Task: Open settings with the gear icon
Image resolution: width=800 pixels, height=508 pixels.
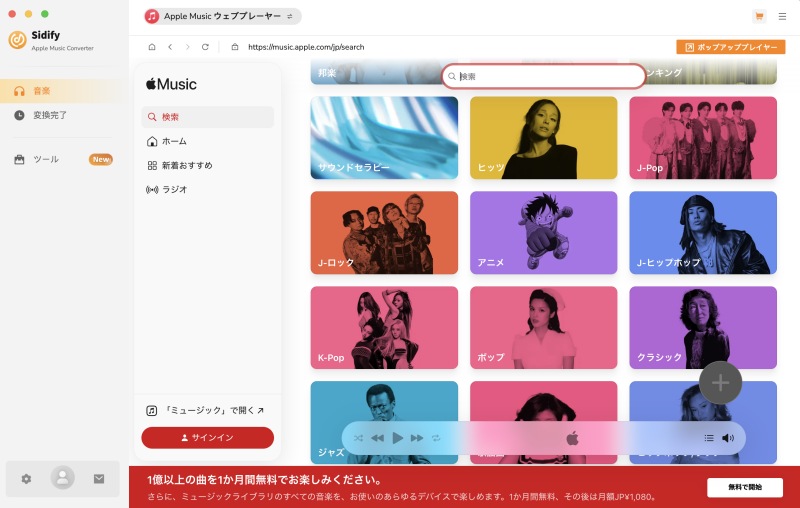Action: [26, 479]
